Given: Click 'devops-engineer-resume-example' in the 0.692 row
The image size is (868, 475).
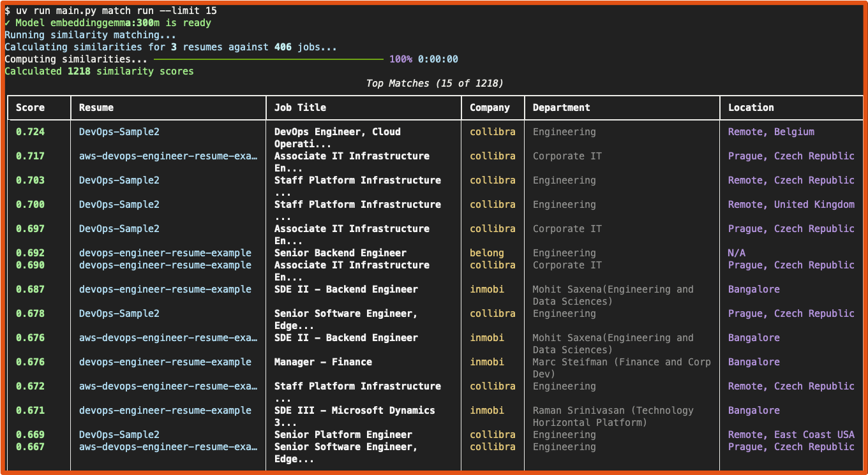Looking at the screenshot, I should [165, 253].
